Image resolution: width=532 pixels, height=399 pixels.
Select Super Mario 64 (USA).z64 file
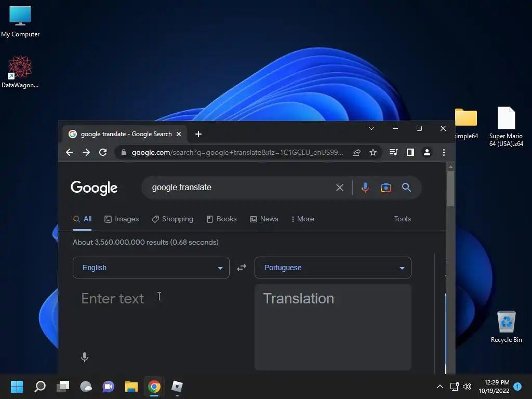[506, 127]
